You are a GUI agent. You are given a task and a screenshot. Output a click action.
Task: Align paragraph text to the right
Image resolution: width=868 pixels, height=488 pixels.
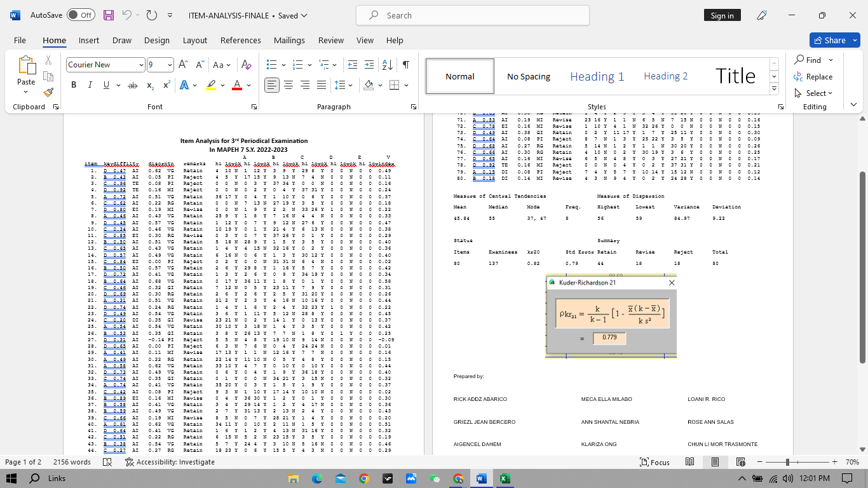(x=305, y=85)
